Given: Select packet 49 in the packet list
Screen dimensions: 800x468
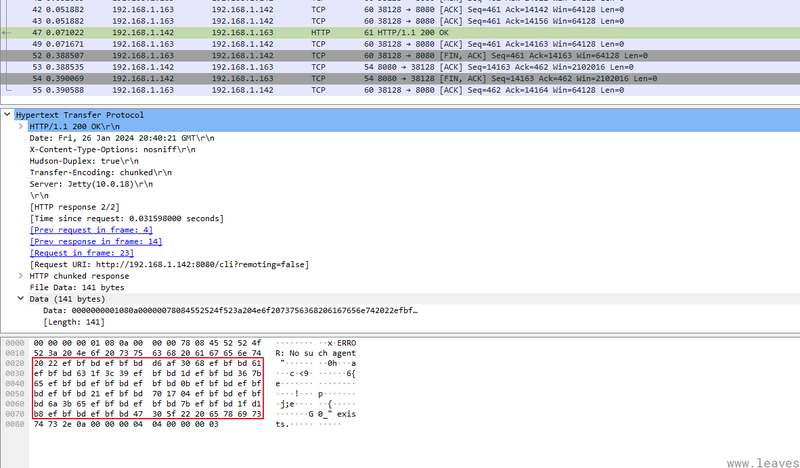Looking at the screenshot, I should click(x=400, y=45).
